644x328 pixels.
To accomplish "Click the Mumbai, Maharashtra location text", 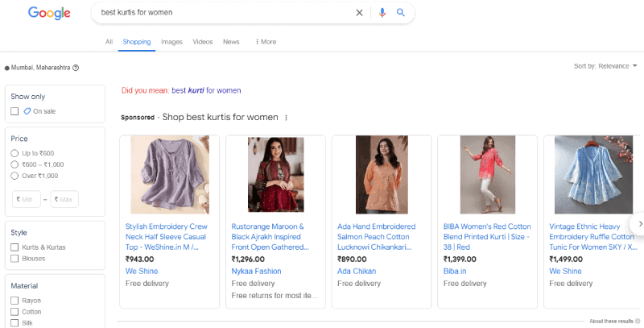I will point(41,68).
